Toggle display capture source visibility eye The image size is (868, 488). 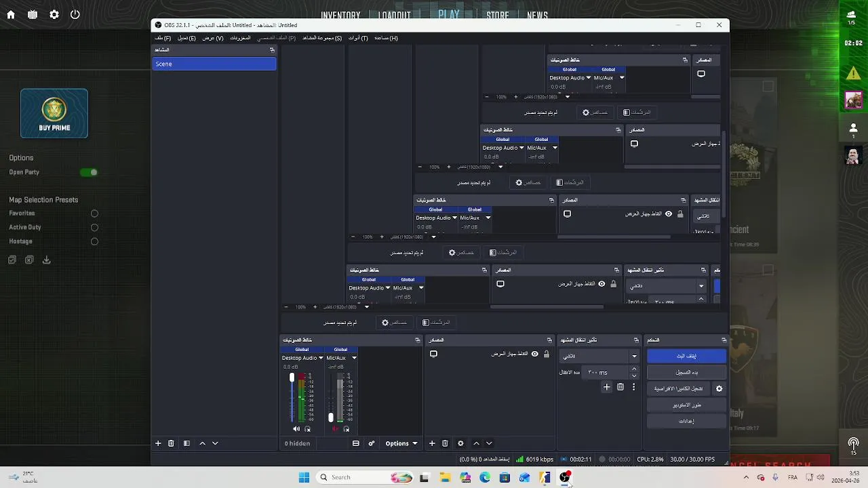click(x=535, y=354)
